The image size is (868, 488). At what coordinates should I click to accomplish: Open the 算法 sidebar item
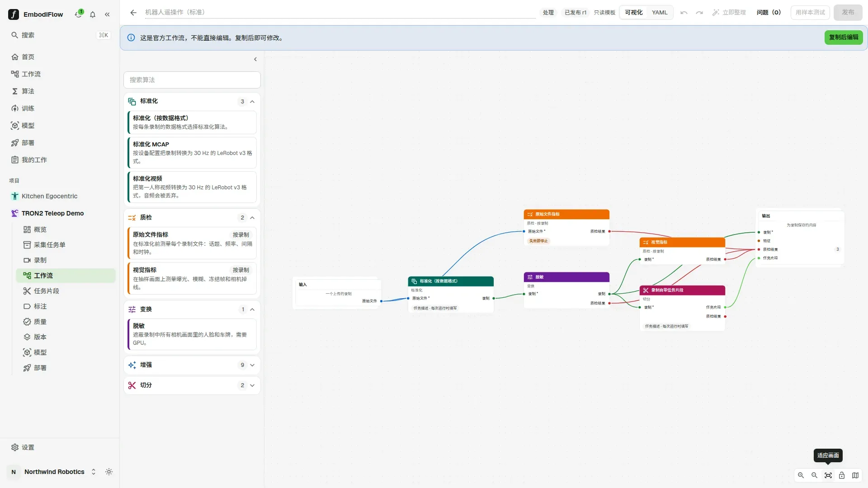click(60, 91)
